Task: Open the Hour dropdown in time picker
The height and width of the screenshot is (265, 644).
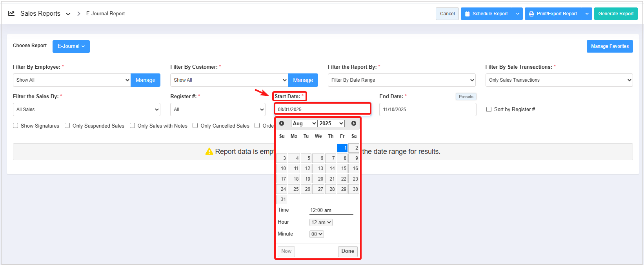Action: point(321,222)
